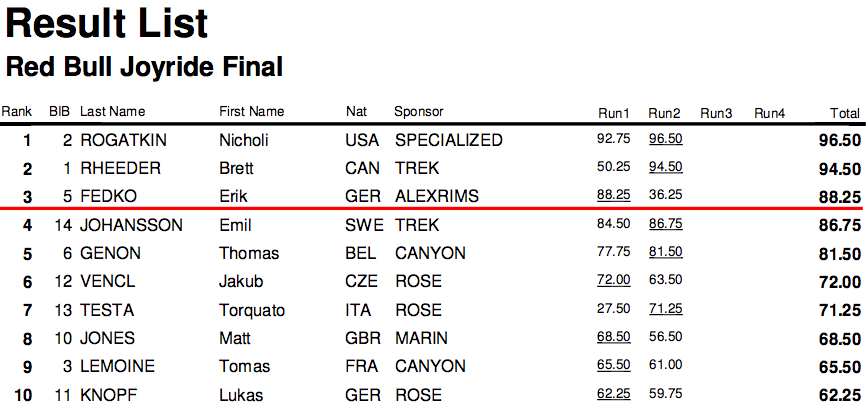Click the Rank column header
This screenshot has width=867, height=412.
click(16, 112)
